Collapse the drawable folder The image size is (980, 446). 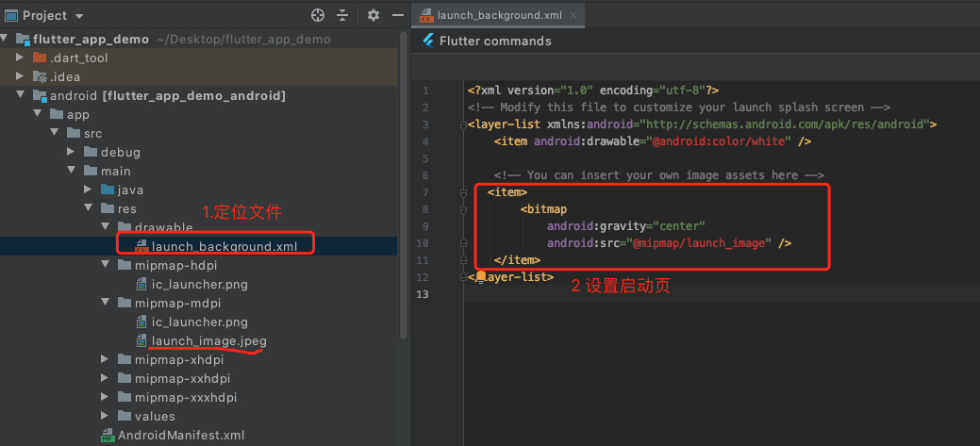click(x=105, y=226)
